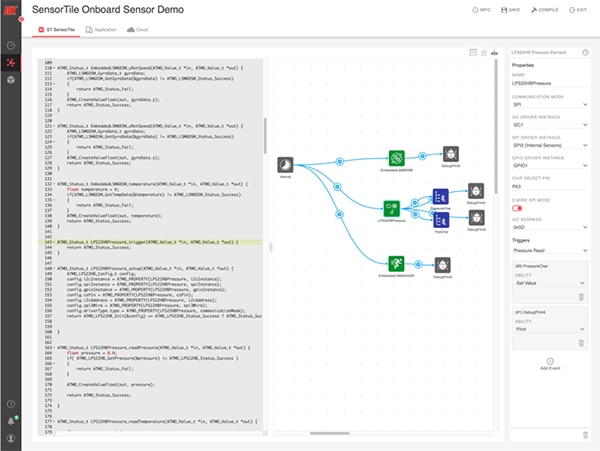Toggle the 3 Wire SPI Mode switch
Screen dimensions: 600x451
[519, 208]
